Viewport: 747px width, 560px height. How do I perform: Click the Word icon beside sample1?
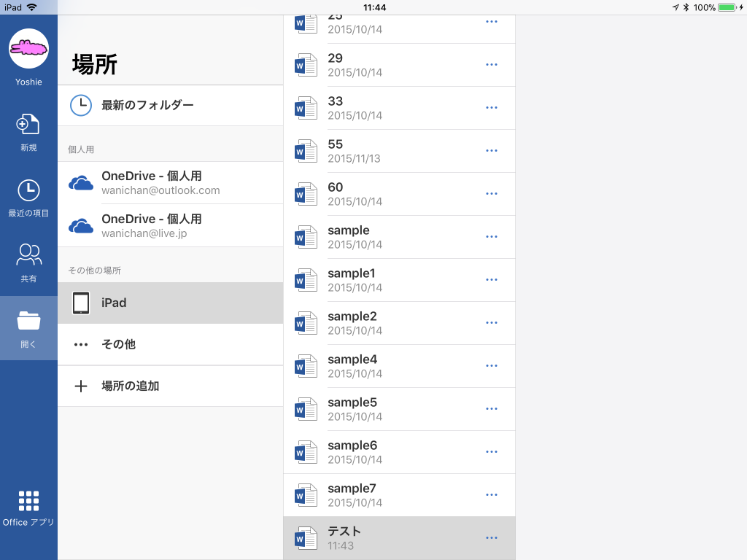click(306, 280)
